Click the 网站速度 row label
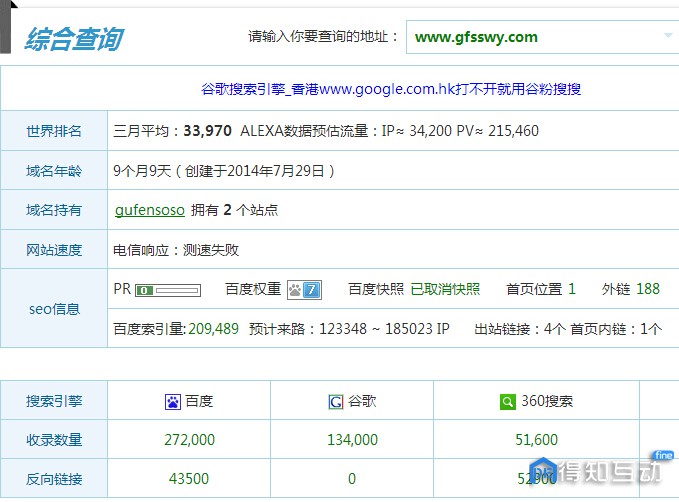Screen dimensions: 679x502 pos(54,250)
